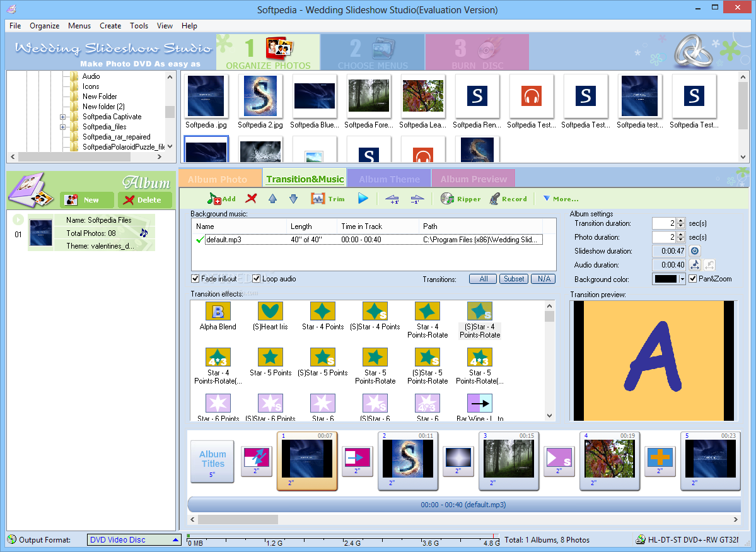756x552 pixels.
Task: Select slide 3 forest photo in timeline
Action: (x=509, y=461)
